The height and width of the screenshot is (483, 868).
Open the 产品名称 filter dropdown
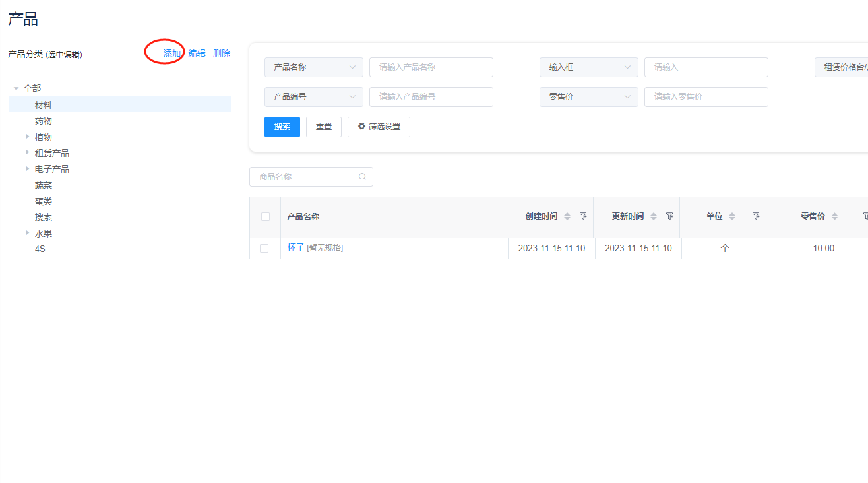coord(313,67)
